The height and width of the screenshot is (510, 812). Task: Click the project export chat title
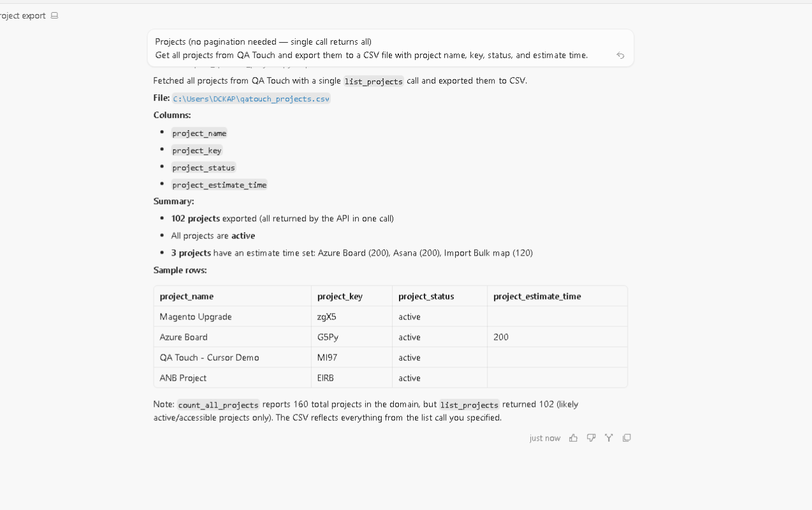23,15
